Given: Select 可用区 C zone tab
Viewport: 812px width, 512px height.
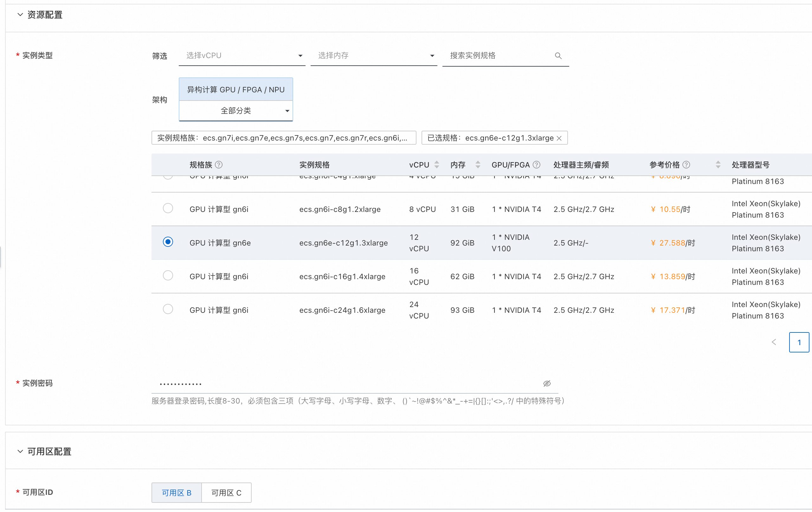Looking at the screenshot, I should pos(226,493).
